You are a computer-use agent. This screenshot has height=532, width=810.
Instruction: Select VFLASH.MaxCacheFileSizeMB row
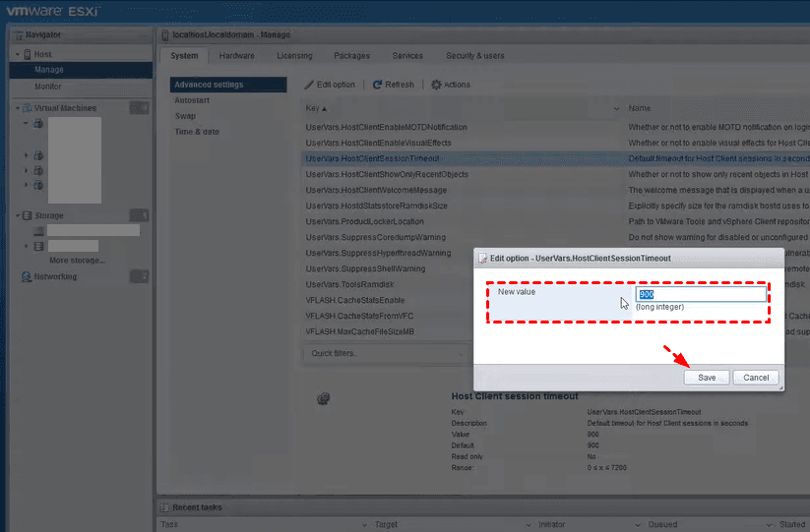387,331
